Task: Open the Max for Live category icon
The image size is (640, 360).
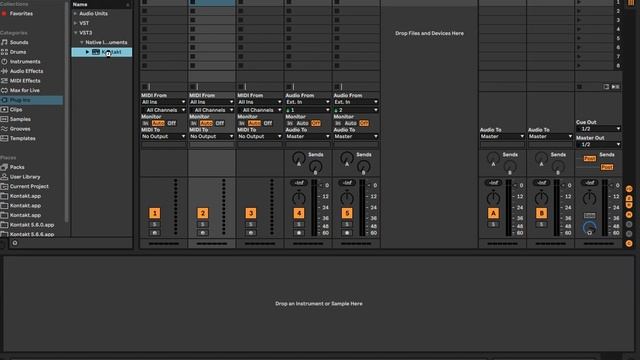Action: [x=4, y=90]
